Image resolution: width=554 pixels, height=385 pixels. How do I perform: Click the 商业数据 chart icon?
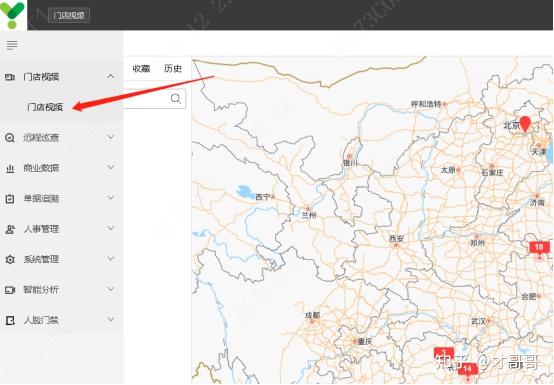point(10,168)
